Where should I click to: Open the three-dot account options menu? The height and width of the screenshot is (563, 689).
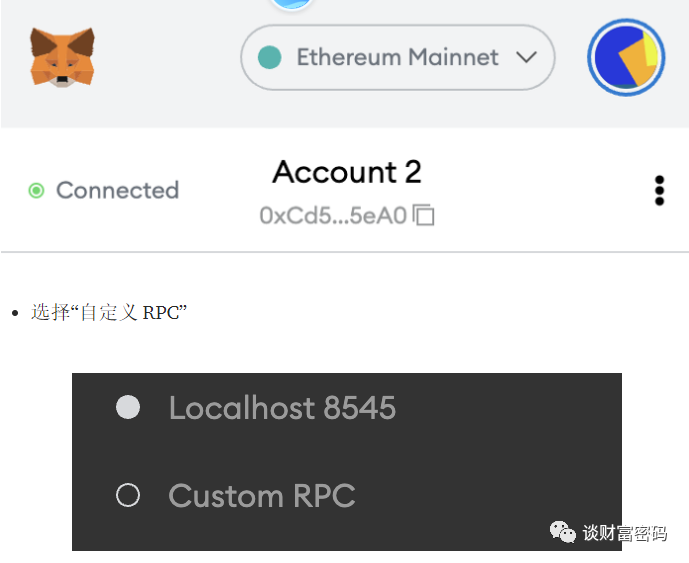tap(659, 191)
